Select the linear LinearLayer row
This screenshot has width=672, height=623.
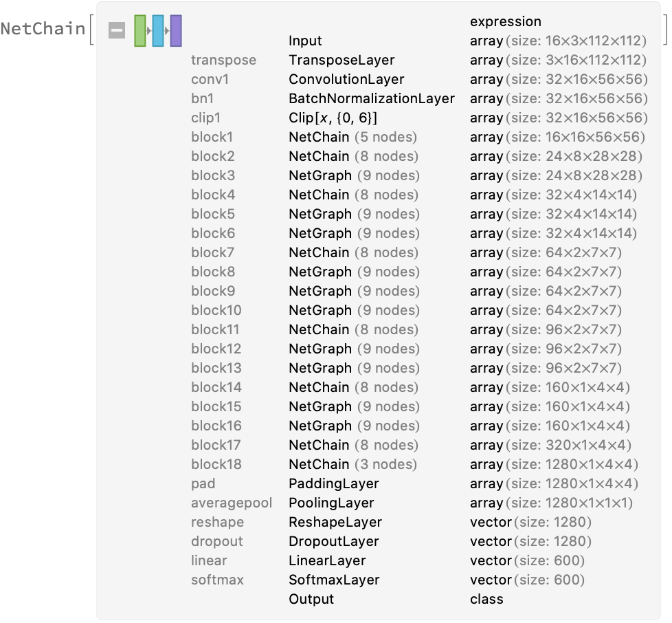pyautogui.click(x=327, y=560)
